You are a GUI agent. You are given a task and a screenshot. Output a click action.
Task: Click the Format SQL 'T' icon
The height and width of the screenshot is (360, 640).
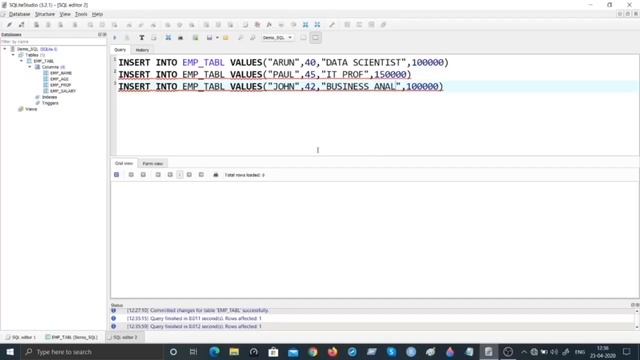(141, 38)
